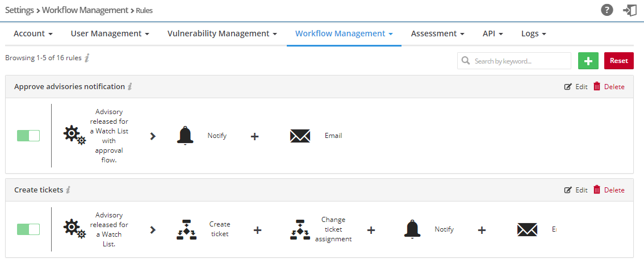Screen dimensions: 644x260
Task: Click the bell Notify icon in Approve advisories rule
Action: (185, 136)
